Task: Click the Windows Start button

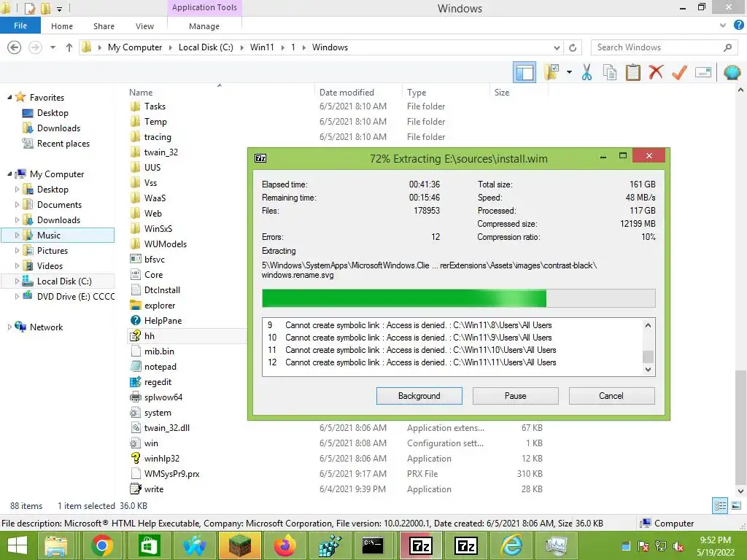Action: coord(18,545)
